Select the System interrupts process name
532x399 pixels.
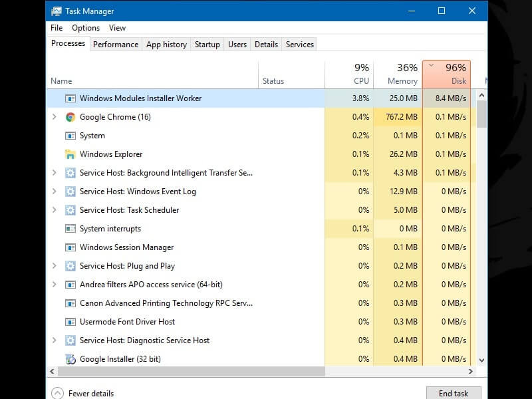click(x=110, y=229)
